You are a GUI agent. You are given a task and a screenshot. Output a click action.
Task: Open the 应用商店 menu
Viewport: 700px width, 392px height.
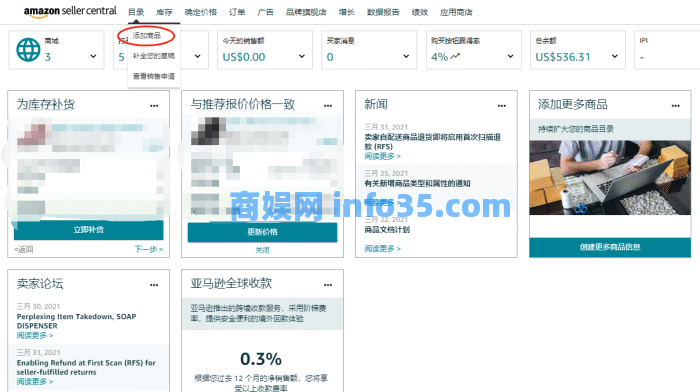click(x=456, y=12)
